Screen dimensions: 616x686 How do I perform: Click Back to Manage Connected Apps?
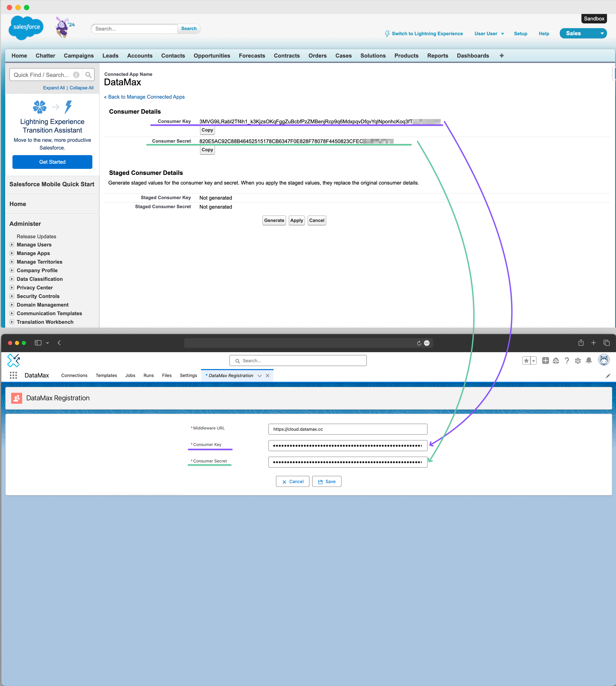click(x=145, y=97)
